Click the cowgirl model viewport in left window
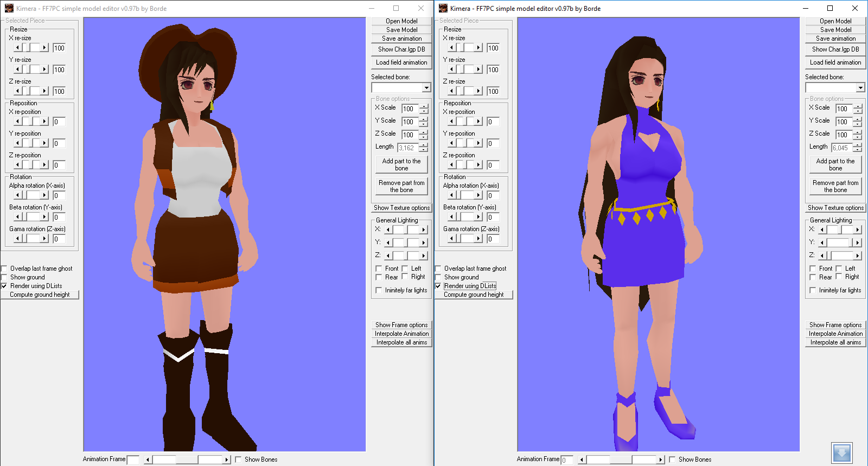 (225, 234)
